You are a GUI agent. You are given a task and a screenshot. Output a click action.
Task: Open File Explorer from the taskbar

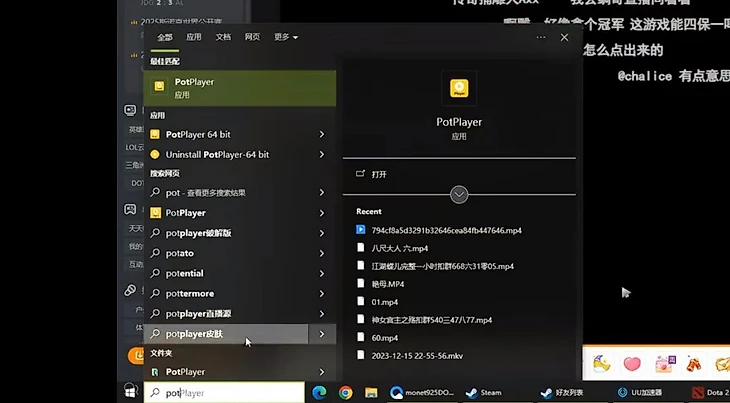(x=371, y=393)
